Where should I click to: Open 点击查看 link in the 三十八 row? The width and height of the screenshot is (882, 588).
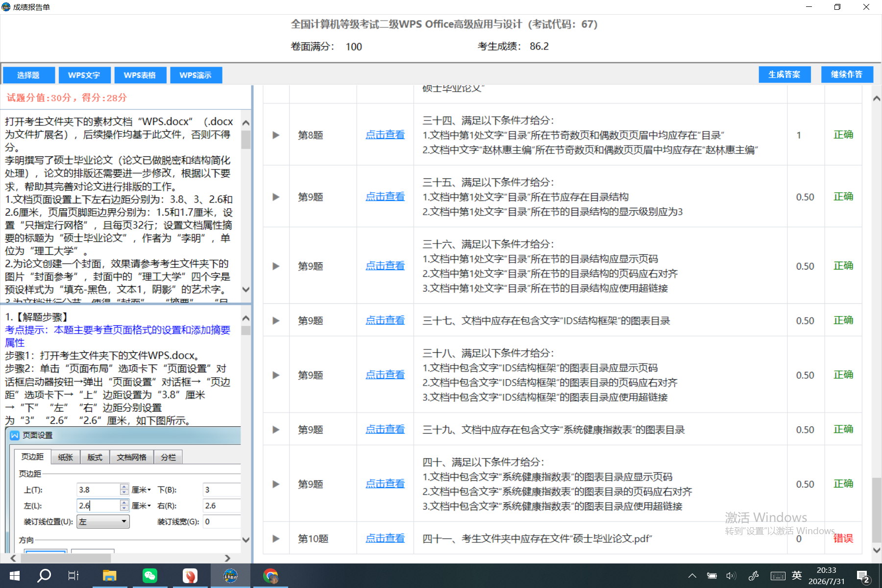pos(385,375)
